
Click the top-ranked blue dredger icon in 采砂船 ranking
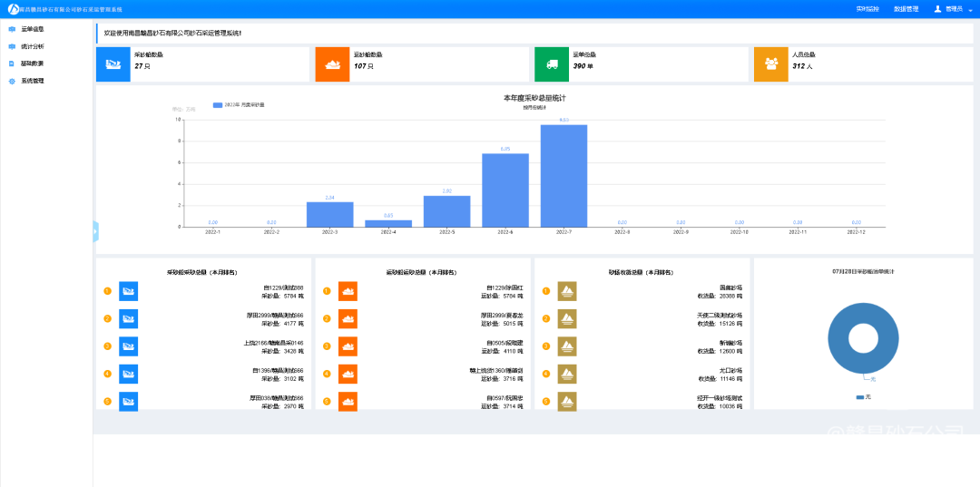[128, 291]
